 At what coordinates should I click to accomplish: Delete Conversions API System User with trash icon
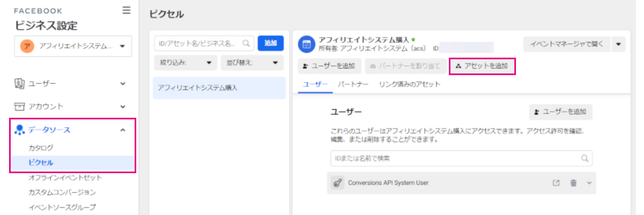coord(573,183)
